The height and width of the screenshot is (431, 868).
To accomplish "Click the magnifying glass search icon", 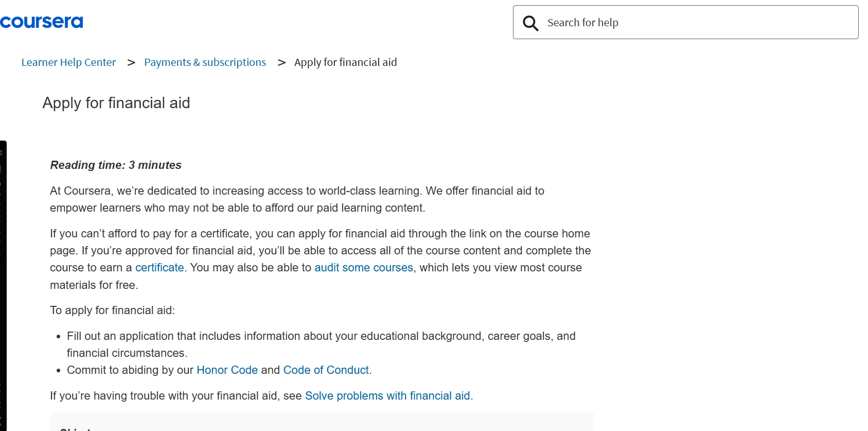I will [x=530, y=23].
